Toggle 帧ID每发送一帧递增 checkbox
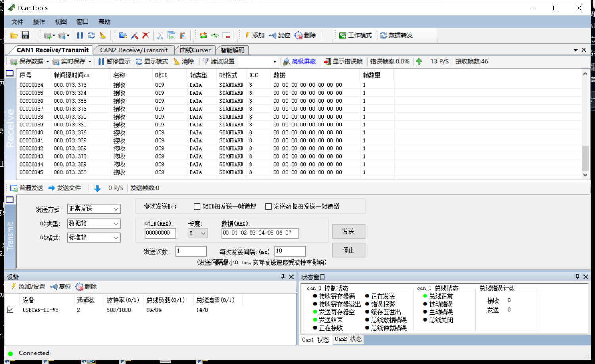This screenshot has width=595, height=364. click(197, 207)
